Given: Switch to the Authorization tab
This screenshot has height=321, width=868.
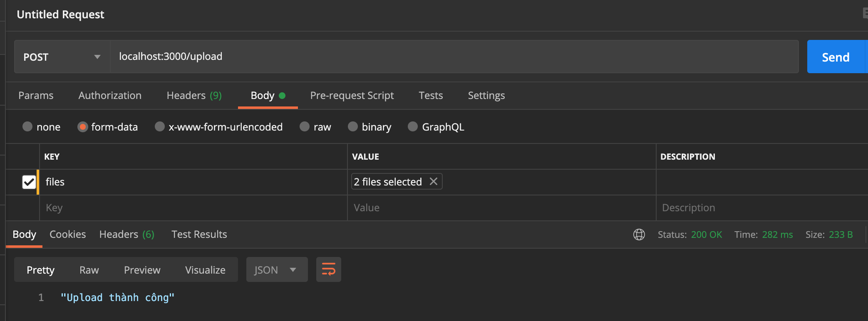Looking at the screenshot, I should (x=110, y=96).
